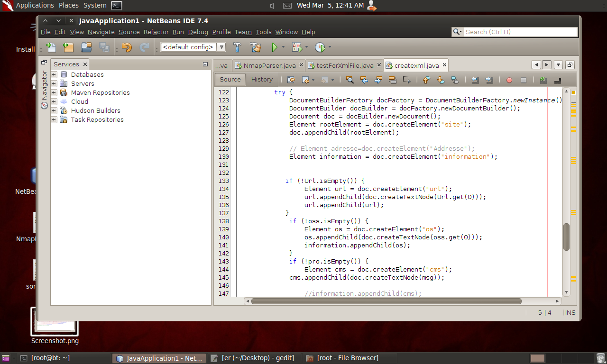Open the Run project dropdown arrow
Screen dimensions: 607x364
click(283, 47)
